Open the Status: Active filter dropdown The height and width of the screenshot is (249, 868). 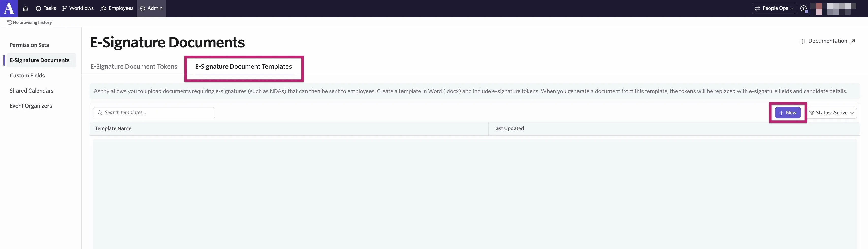point(832,113)
